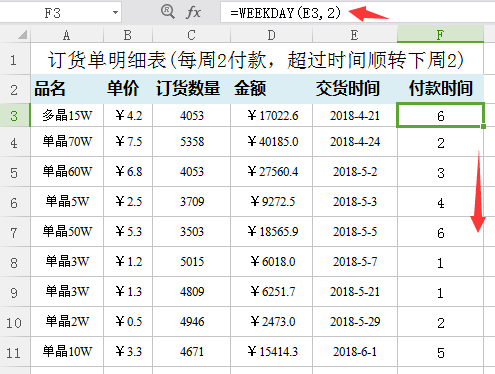Click the formula bar with =WEEKDAY(E3,2)
The height and width of the screenshot is (374, 495).
(x=357, y=13)
